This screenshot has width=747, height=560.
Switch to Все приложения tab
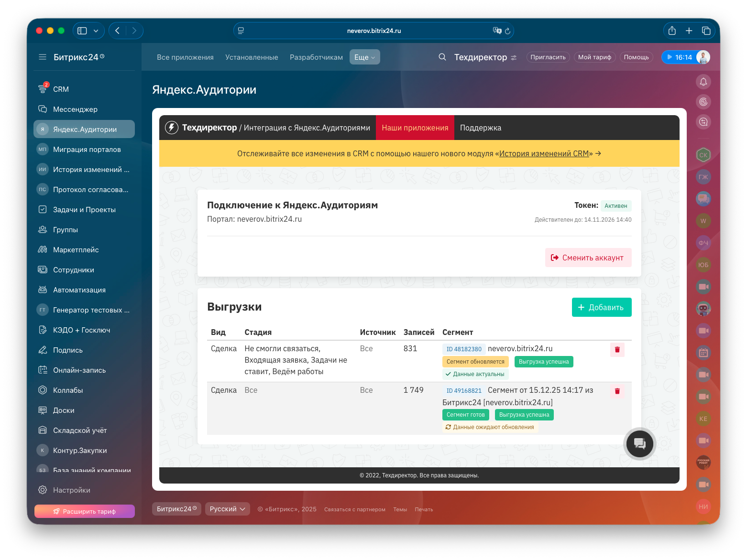[x=185, y=57]
